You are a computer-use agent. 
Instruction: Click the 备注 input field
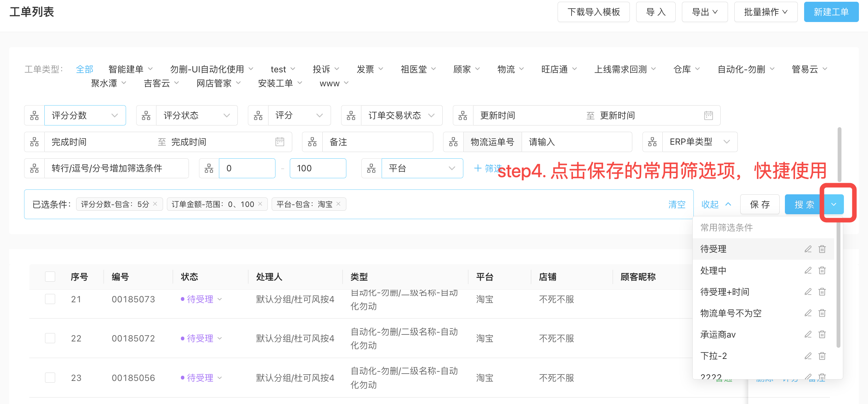tap(377, 142)
